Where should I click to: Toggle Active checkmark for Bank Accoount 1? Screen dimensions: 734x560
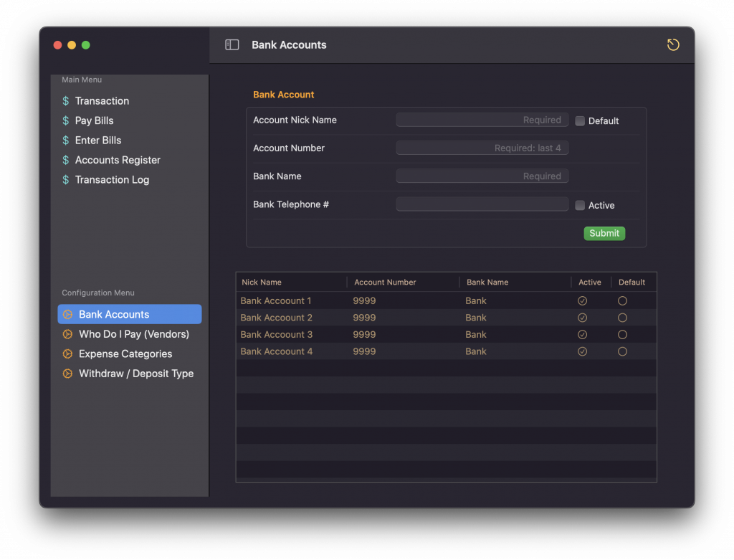click(582, 301)
